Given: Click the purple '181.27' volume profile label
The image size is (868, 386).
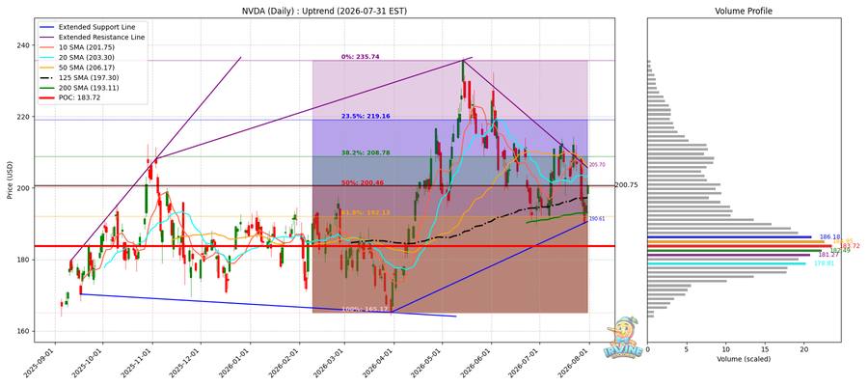Looking at the screenshot, I should (x=827, y=255).
